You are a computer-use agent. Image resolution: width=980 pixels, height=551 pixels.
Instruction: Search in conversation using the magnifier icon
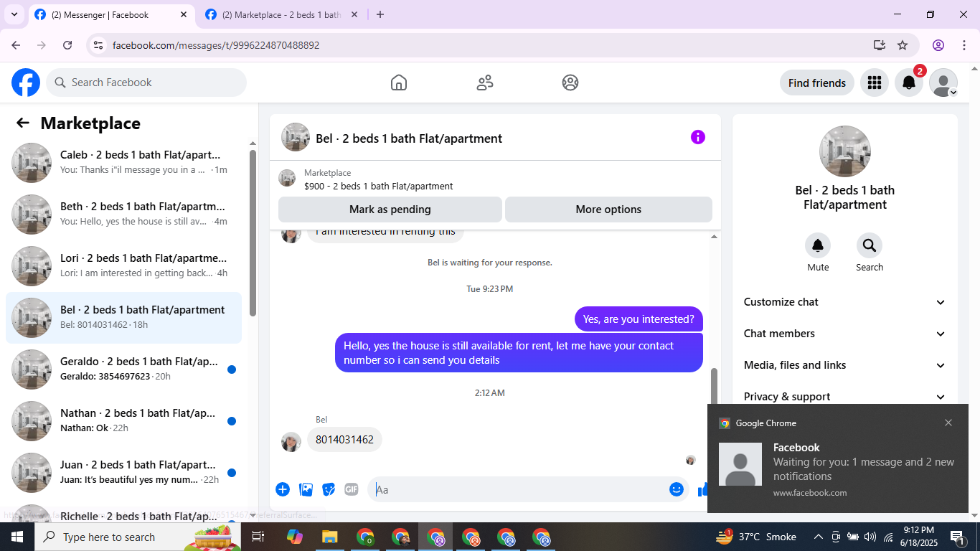(870, 245)
